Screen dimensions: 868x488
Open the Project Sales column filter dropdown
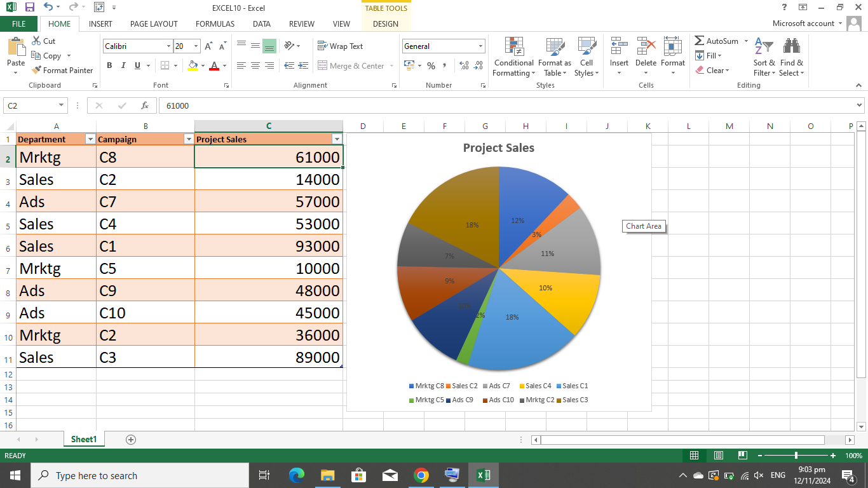(x=337, y=139)
